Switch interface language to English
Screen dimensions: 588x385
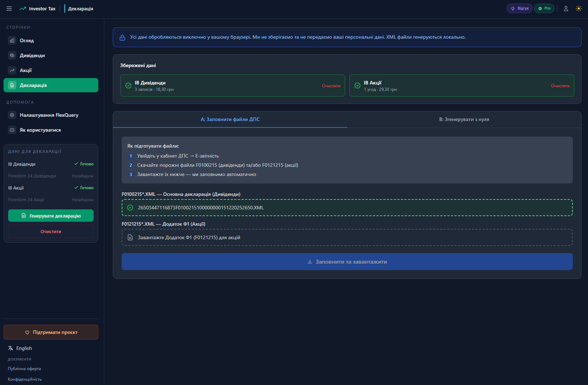point(20,348)
